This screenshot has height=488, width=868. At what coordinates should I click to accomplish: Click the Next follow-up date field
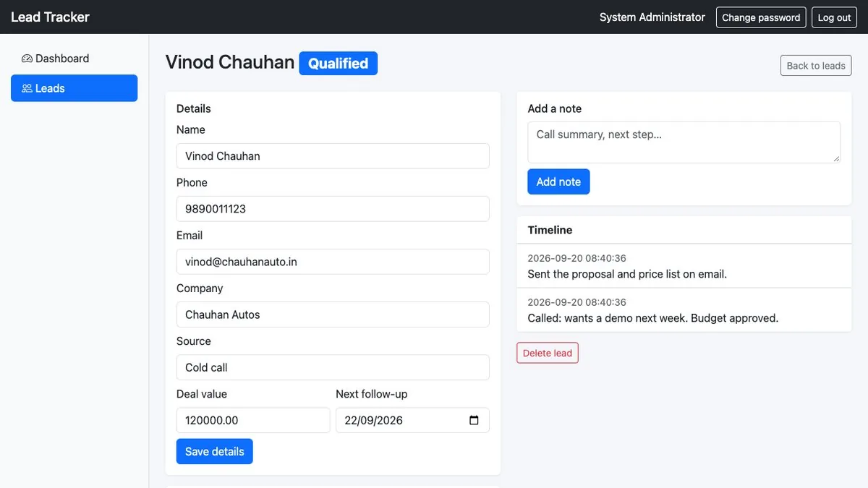point(412,420)
